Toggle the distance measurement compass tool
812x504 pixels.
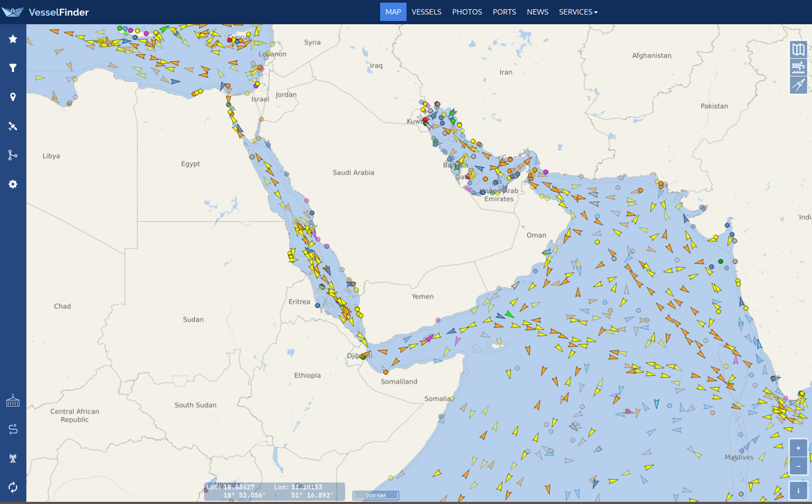pos(798,85)
